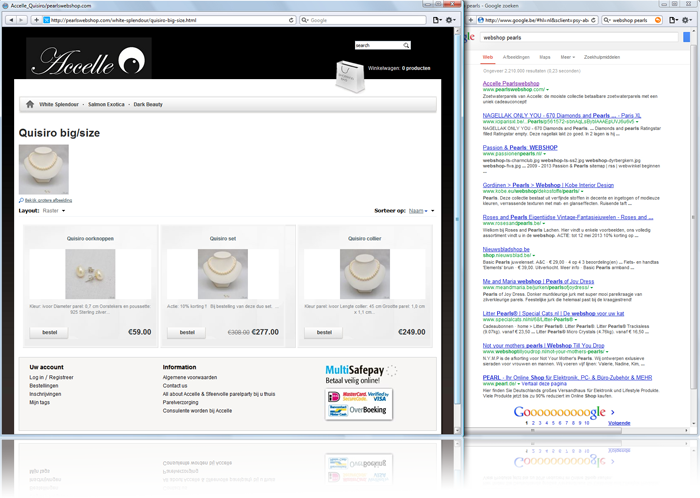Focus the pearlswebshop address bar URL
The image size is (700, 498).
[167, 20]
